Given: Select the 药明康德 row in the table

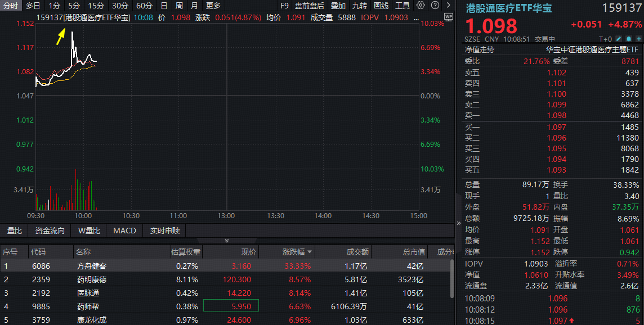Looking at the screenshot, I should click(92, 279).
